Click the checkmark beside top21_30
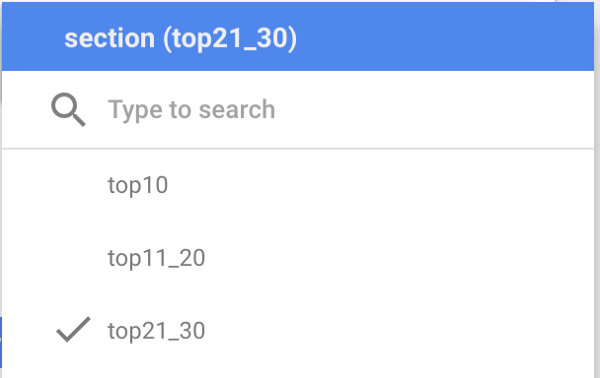The height and width of the screenshot is (378, 600). pos(73,329)
